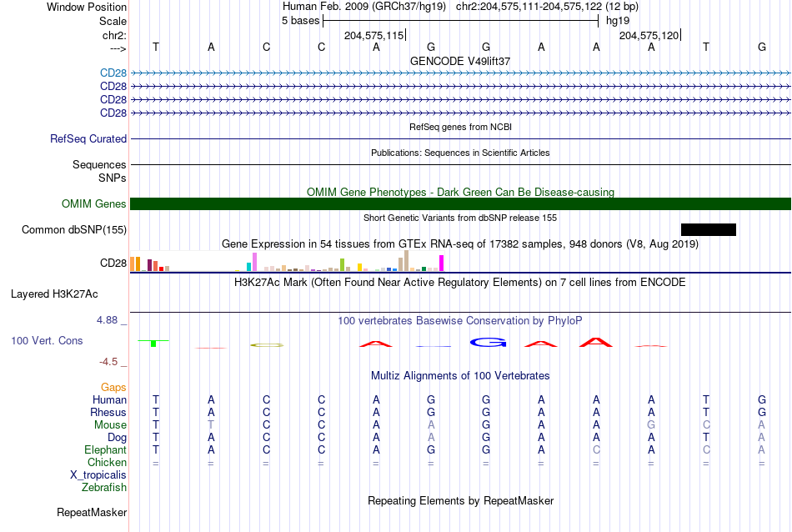
Task: Click the light blue CD28 transcript label
Action: [113, 73]
